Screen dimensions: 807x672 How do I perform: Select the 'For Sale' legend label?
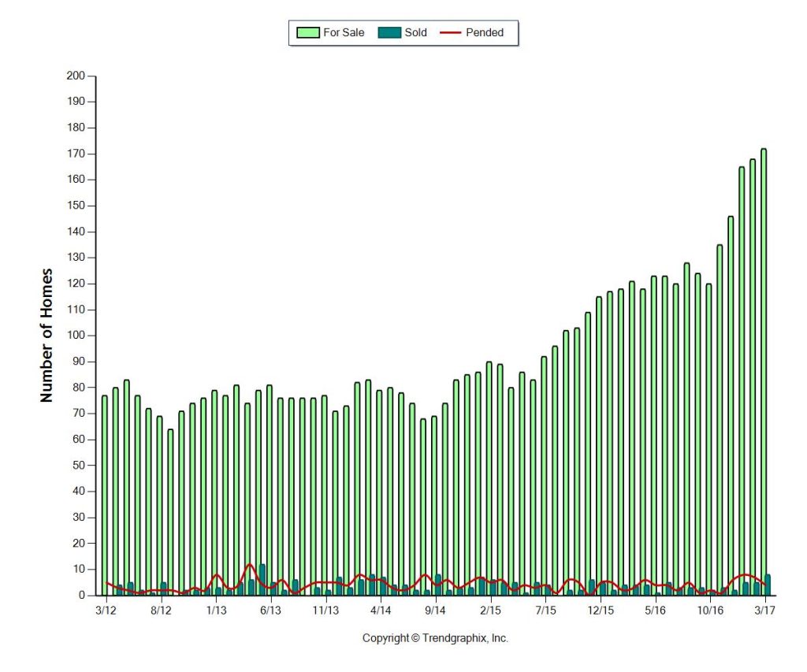click(x=344, y=32)
